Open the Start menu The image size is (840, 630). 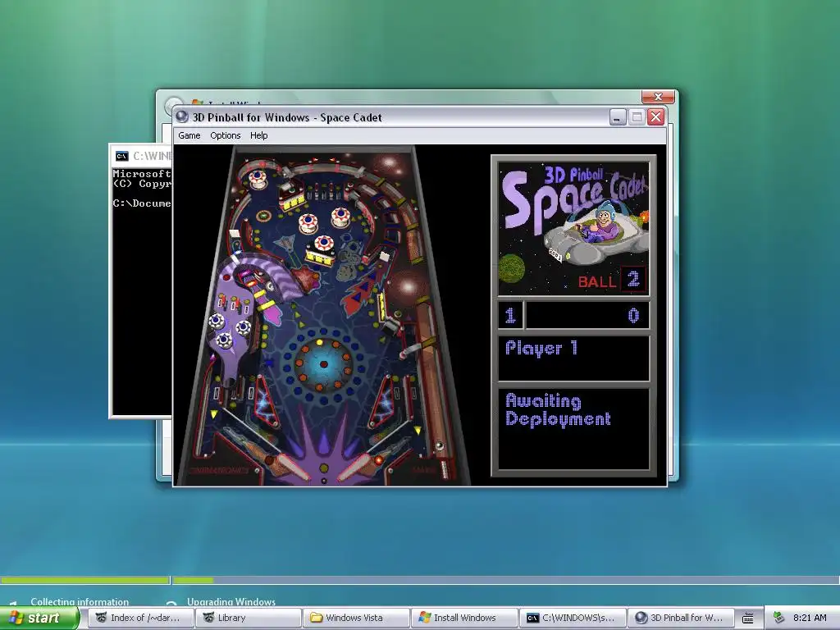(x=39, y=618)
